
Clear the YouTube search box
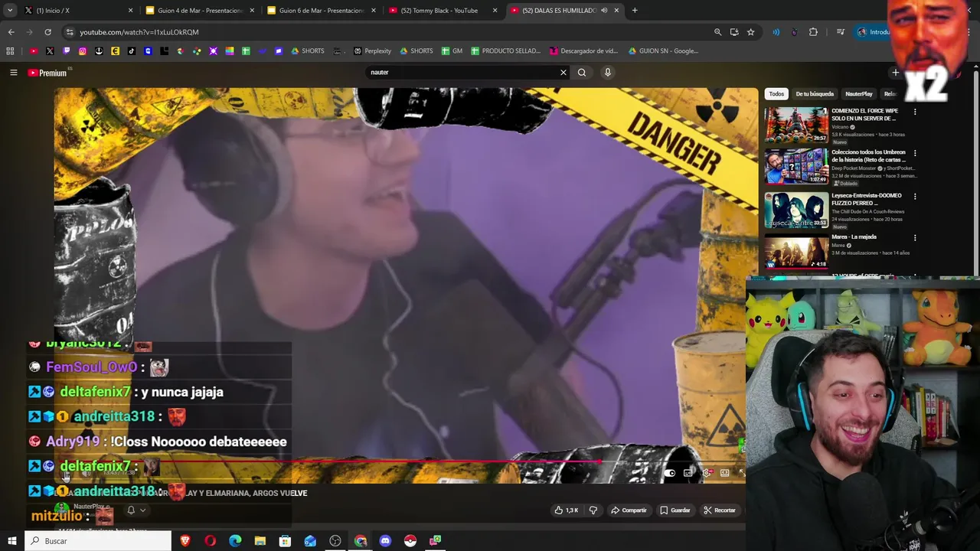pos(563,73)
